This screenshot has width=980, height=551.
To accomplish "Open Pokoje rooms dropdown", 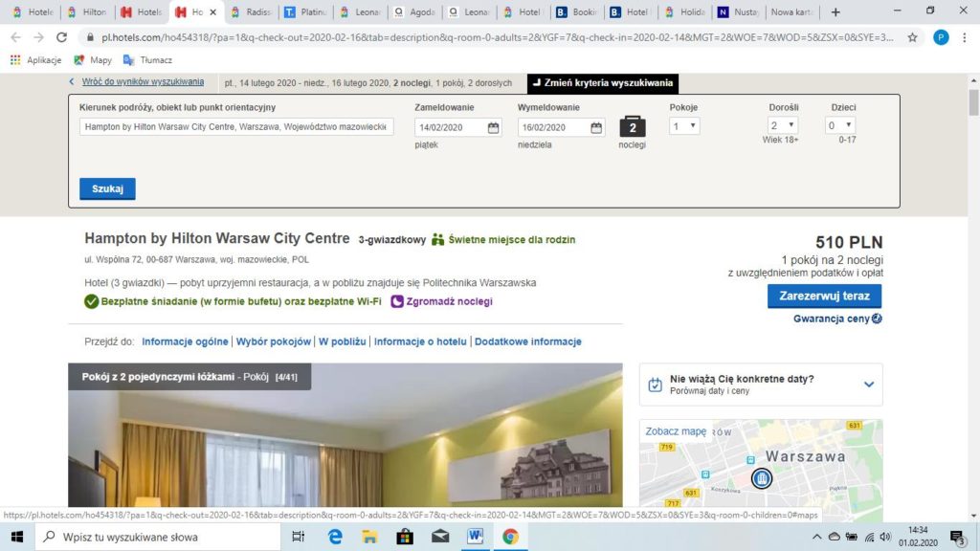I will (684, 126).
